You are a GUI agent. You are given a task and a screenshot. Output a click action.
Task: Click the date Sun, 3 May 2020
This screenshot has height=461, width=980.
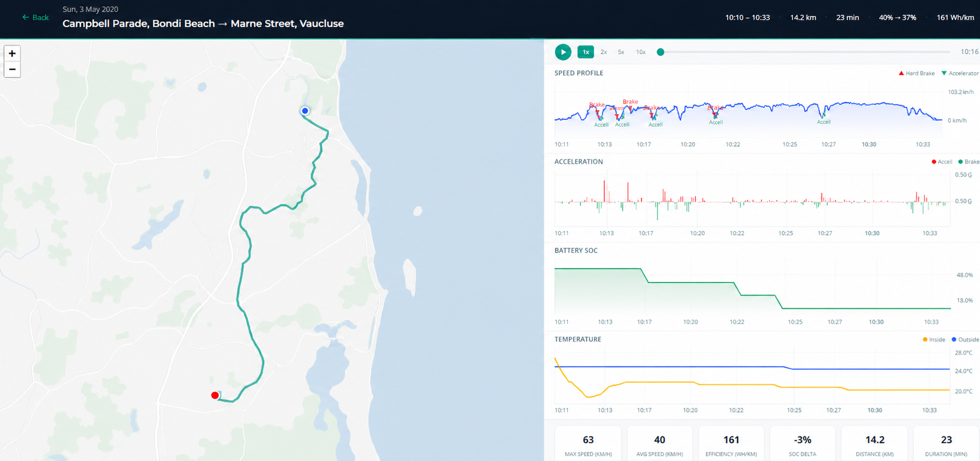(91, 9)
